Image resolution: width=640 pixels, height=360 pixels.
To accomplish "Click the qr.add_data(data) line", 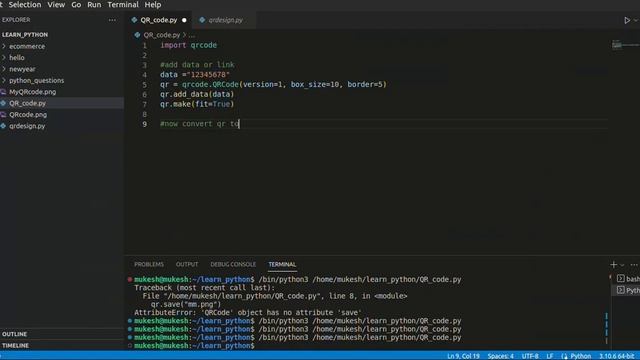I will pos(197,94).
